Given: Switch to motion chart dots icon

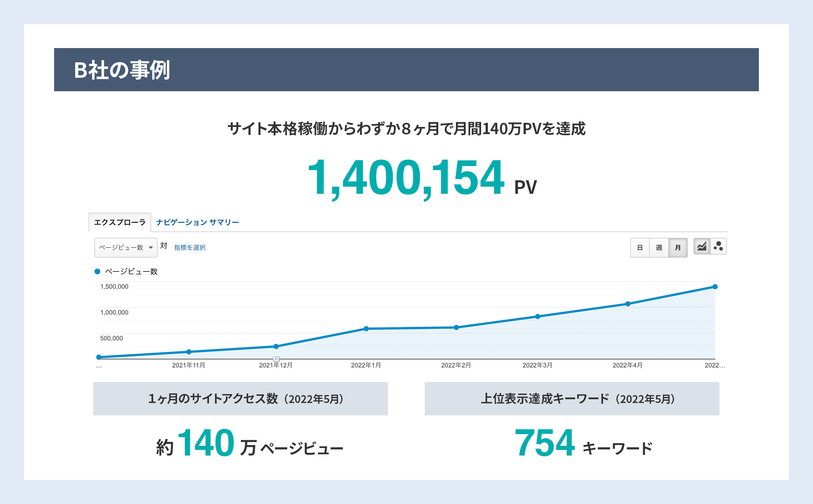Looking at the screenshot, I should [718, 247].
